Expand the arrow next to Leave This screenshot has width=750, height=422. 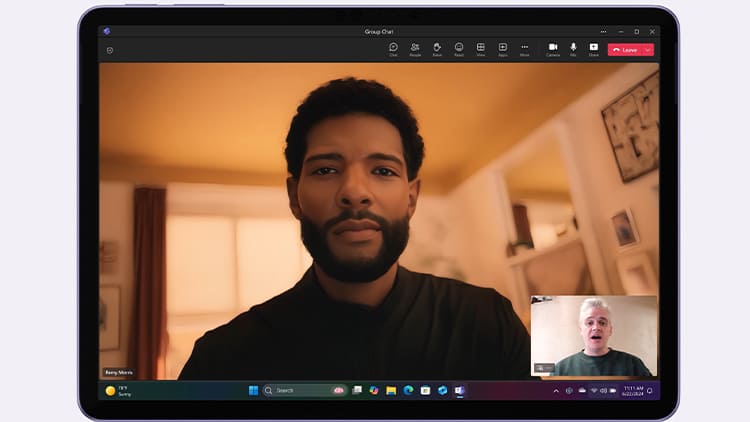click(x=648, y=49)
